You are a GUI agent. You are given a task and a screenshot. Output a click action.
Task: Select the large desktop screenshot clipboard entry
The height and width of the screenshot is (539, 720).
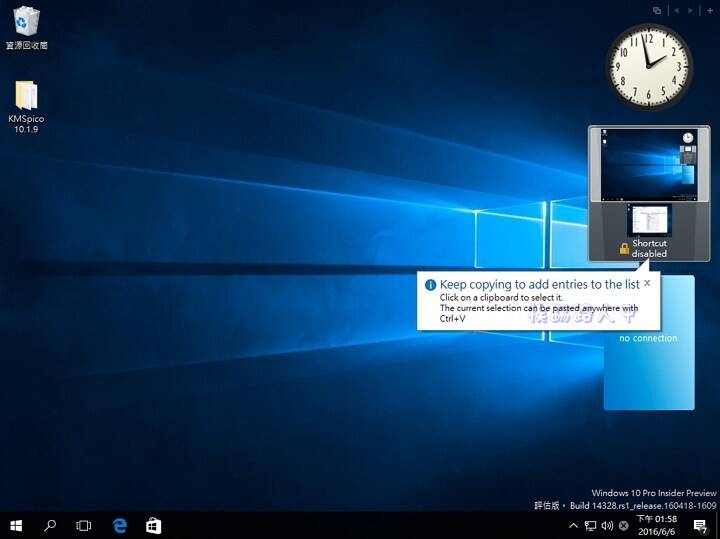click(649, 164)
